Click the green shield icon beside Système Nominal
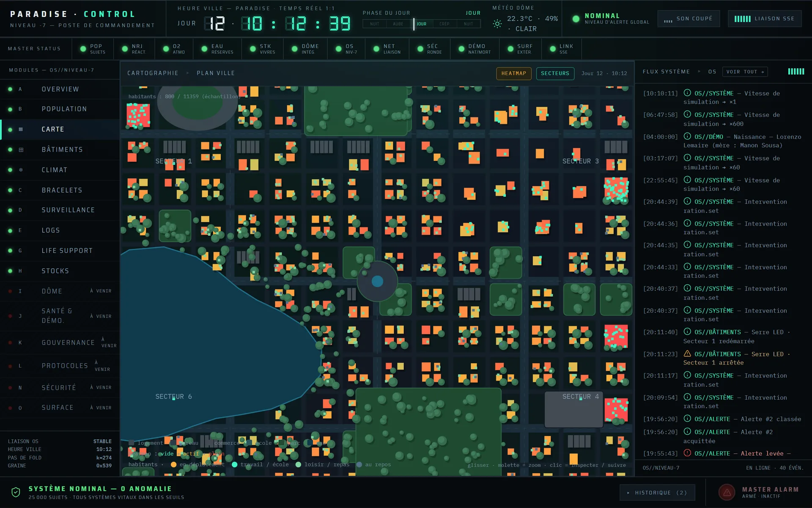Viewport: 812px width, 508px height. [16, 492]
